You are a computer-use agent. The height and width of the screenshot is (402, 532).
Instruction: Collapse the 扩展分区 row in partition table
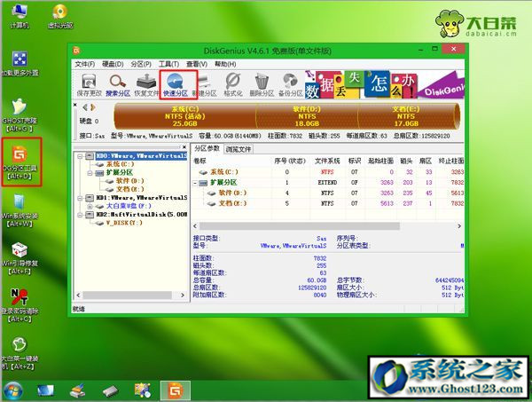[x=195, y=183]
